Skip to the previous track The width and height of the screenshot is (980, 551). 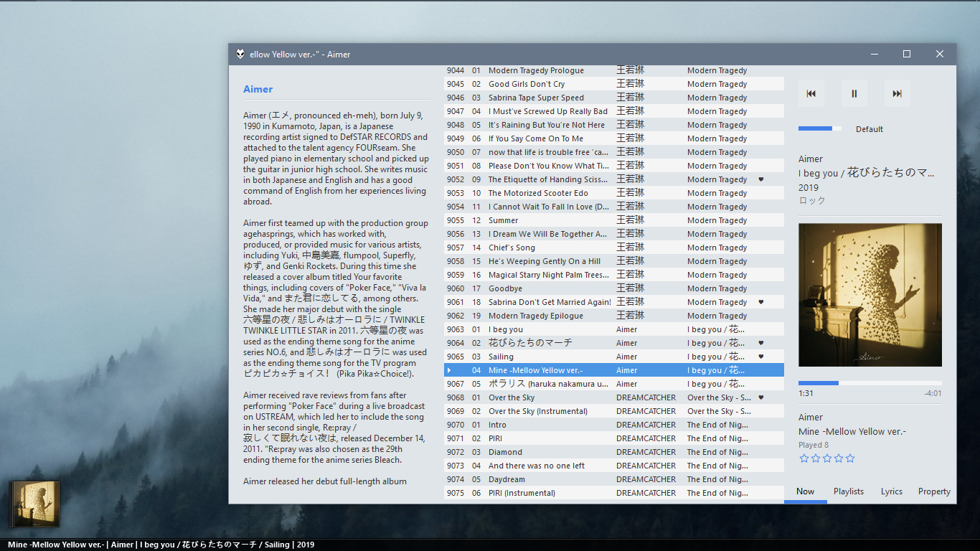tap(811, 93)
